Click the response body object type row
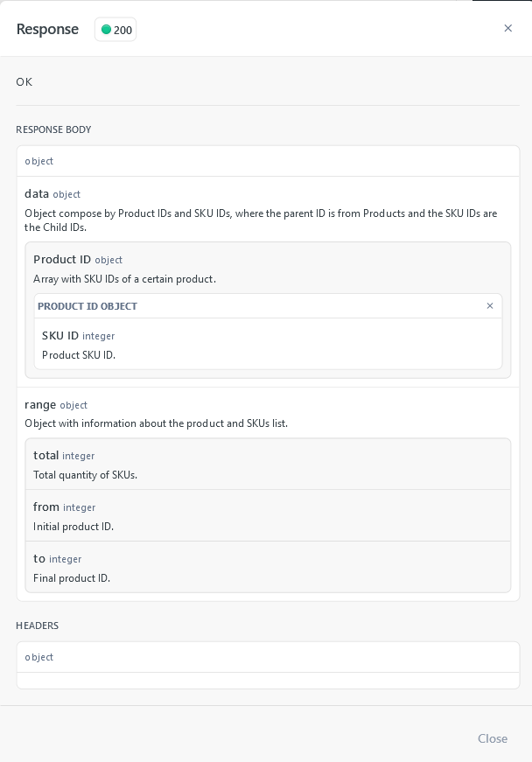The width and height of the screenshot is (532, 762). [268, 161]
